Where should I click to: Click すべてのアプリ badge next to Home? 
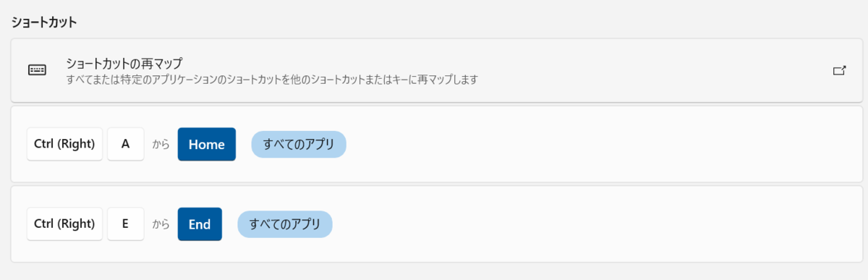tap(299, 144)
